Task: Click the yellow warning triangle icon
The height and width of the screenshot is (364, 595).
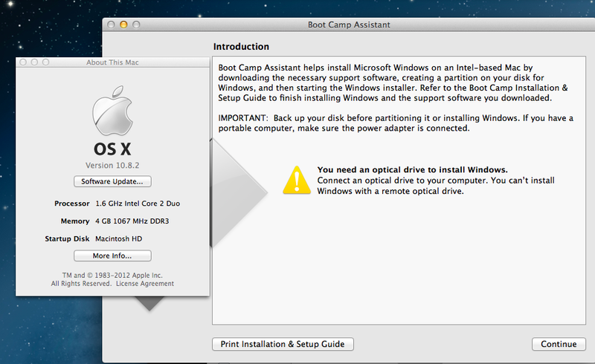Action: point(297,180)
